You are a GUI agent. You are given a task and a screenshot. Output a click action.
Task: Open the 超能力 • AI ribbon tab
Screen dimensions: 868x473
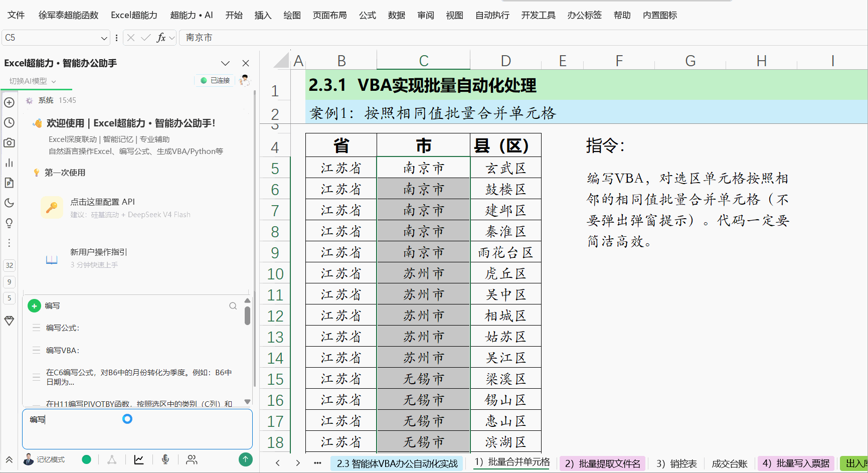pos(192,15)
